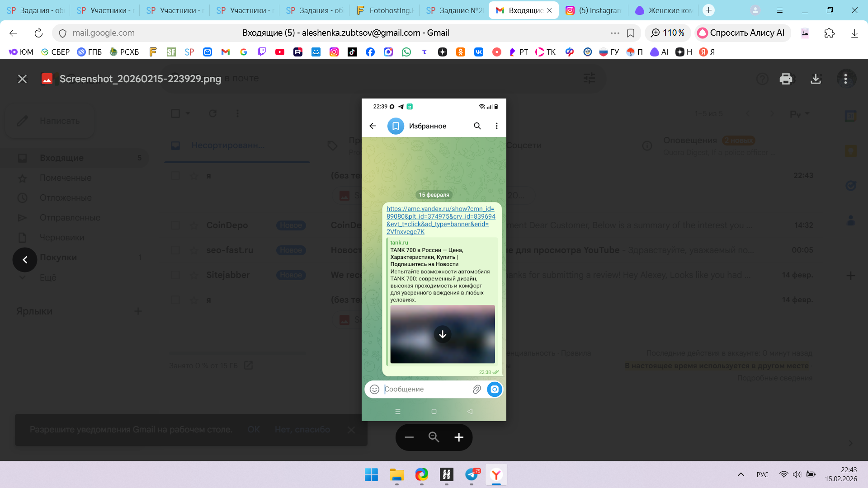Open YouTube bookmark in bookmarks bar
This screenshot has width=868, height=488.
280,52
